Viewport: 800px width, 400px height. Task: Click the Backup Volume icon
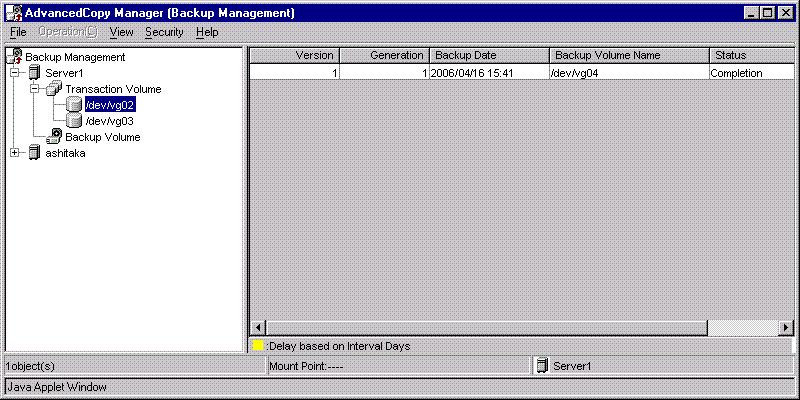coord(54,137)
